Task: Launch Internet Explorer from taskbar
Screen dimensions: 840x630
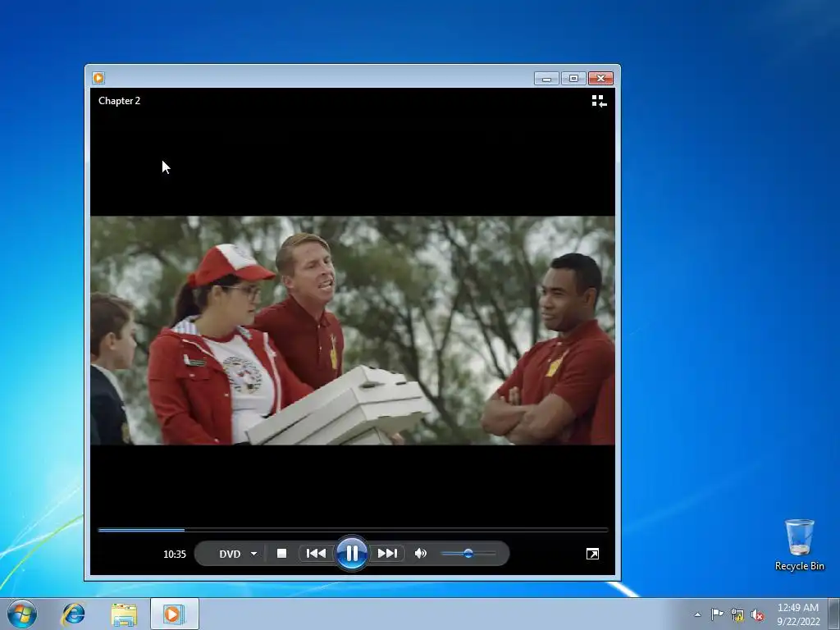Action: [73, 614]
